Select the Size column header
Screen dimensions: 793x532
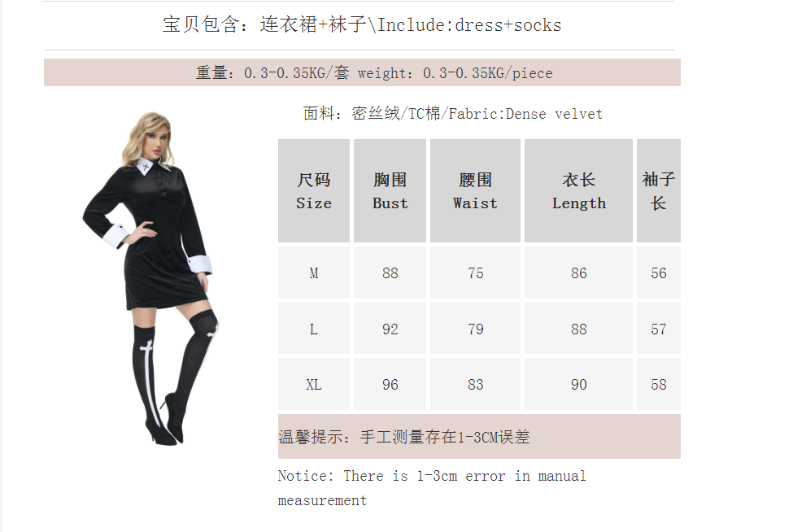(x=314, y=190)
